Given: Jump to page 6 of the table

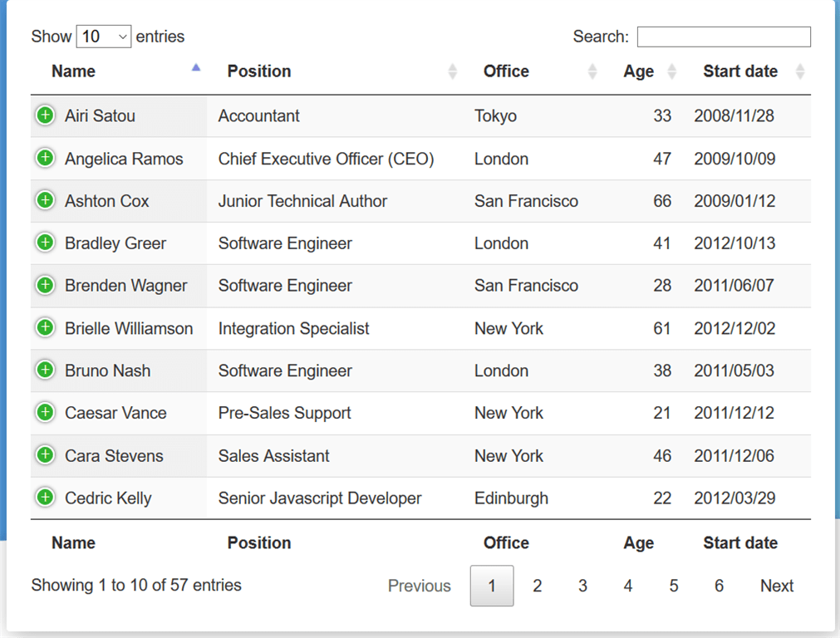Looking at the screenshot, I should point(719,586).
